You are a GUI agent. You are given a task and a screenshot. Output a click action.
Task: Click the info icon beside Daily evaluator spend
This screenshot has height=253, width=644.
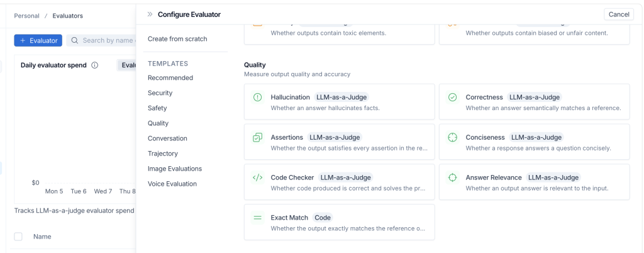(x=95, y=65)
